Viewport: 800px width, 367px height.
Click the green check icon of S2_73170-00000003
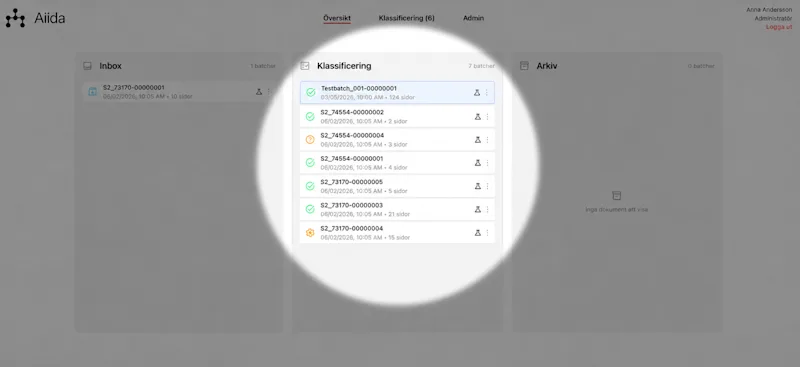(x=310, y=209)
